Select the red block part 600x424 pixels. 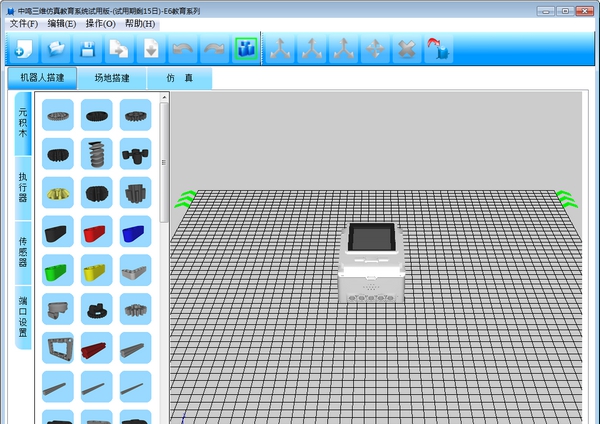coord(97,232)
